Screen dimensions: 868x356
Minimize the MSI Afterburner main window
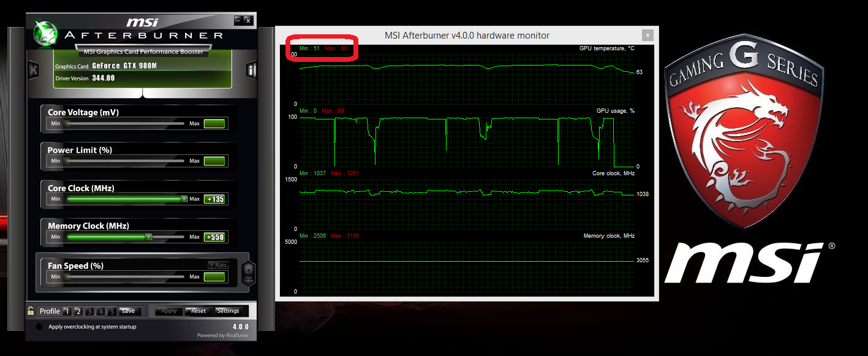pos(238,20)
